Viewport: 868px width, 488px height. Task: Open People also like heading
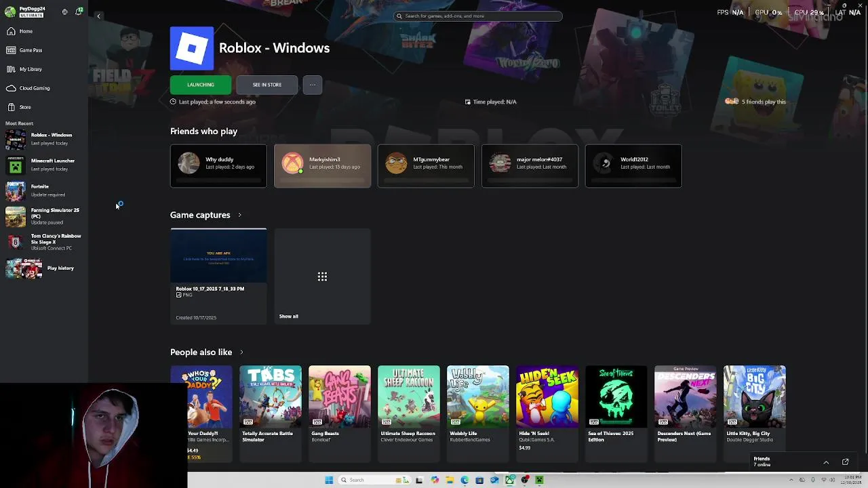(x=201, y=352)
